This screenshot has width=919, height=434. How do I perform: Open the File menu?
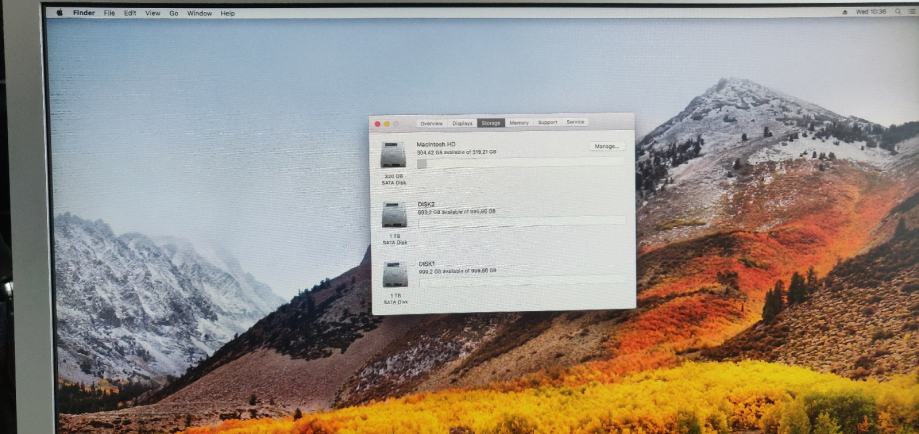pyautogui.click(x=109, y=13)
